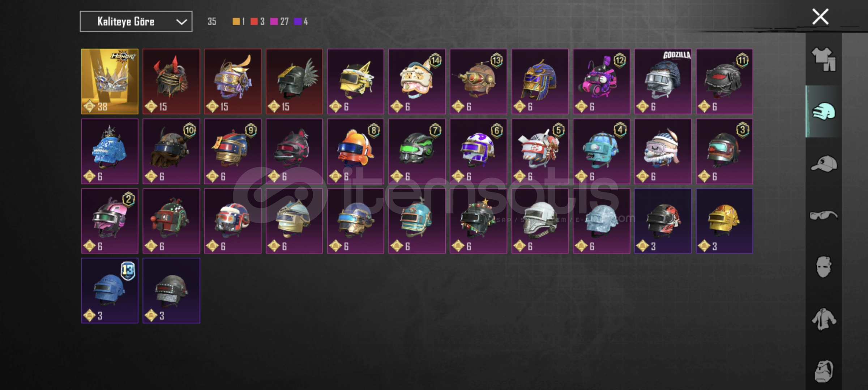Filter by the red quality swatch

[x=254, y=22]
